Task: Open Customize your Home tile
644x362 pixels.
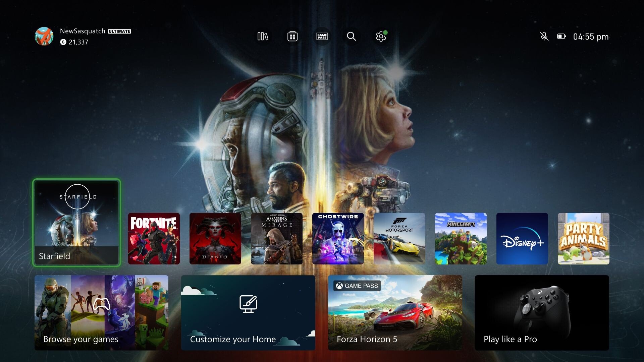Action: pos(249,312)
